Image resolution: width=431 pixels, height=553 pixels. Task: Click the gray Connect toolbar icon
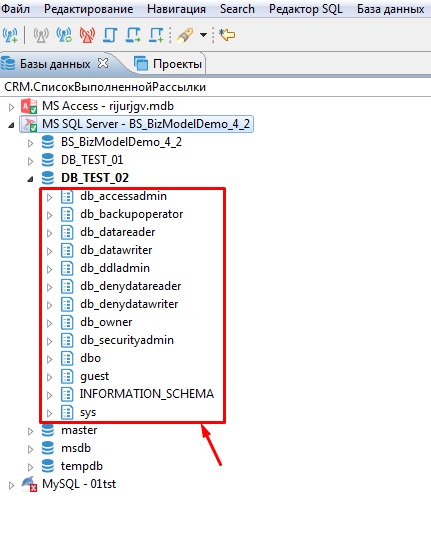coord(41,35)
